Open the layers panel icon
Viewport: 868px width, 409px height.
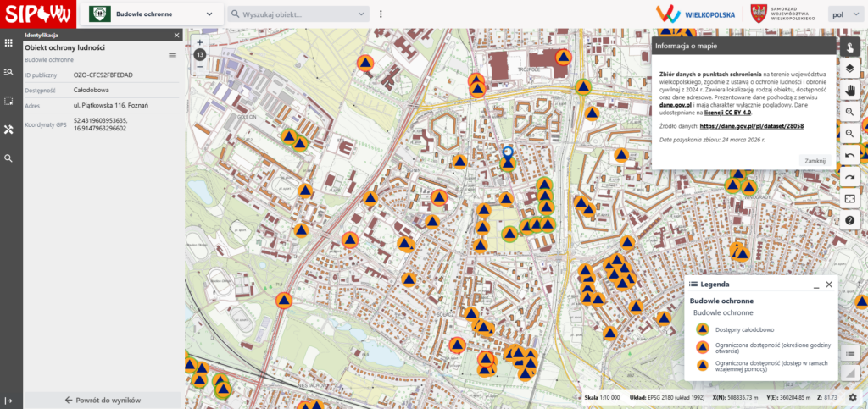[850, 68]
